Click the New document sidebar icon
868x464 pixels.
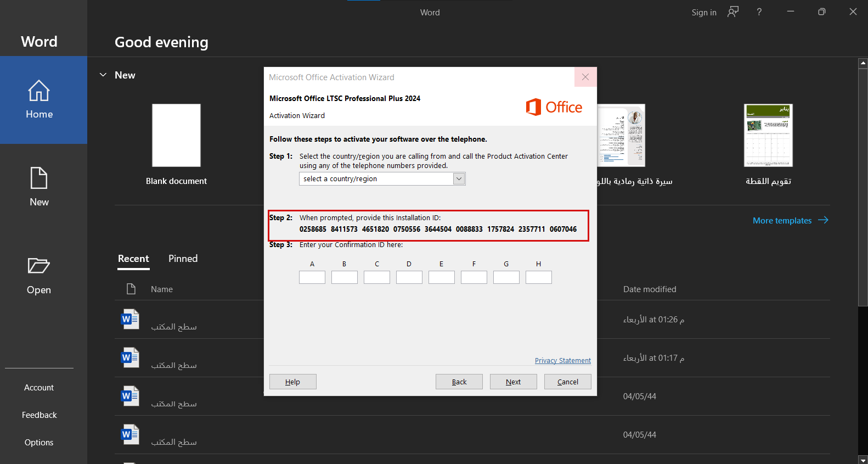click(x=39, y=178)
